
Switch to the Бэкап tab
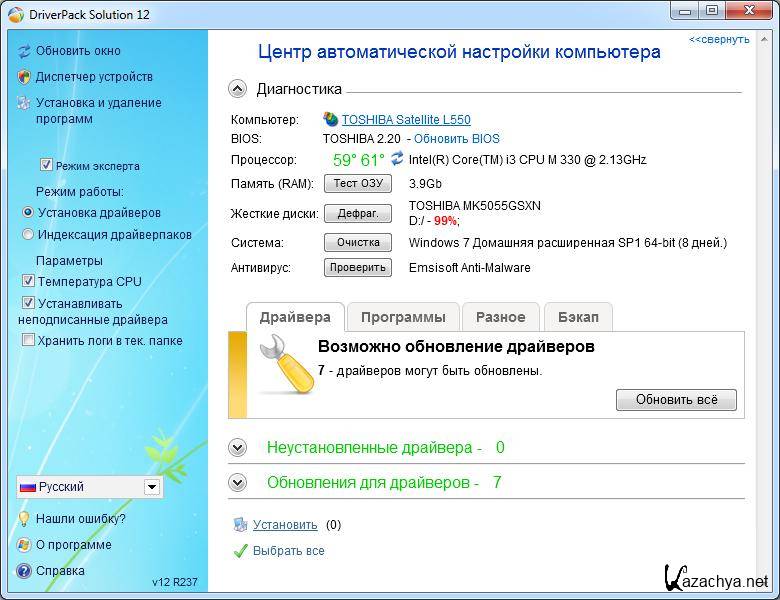point(577,317)
